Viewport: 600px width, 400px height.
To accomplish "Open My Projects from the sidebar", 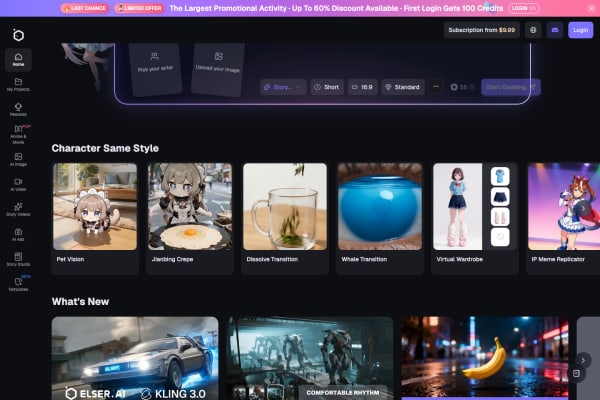I will [x=18, y=85].
